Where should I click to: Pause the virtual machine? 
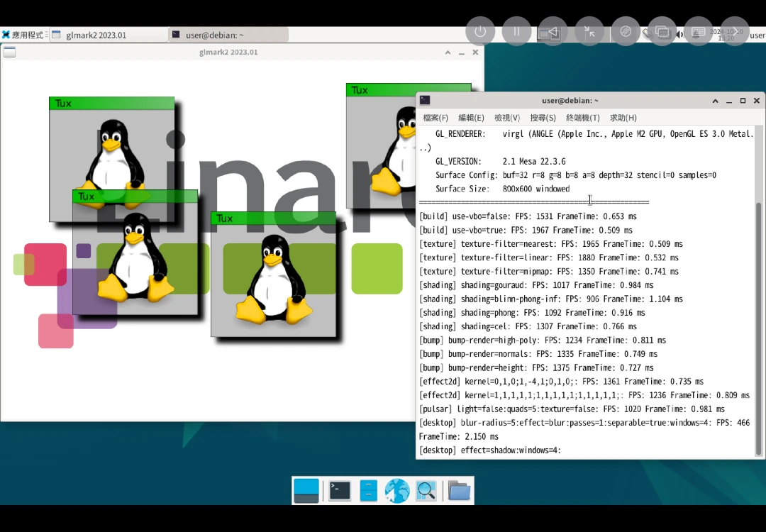[x=516, y=31]
